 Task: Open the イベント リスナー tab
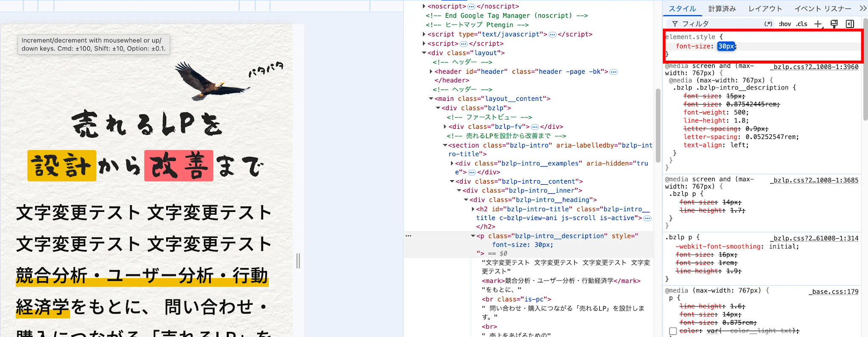pos(823,8)
